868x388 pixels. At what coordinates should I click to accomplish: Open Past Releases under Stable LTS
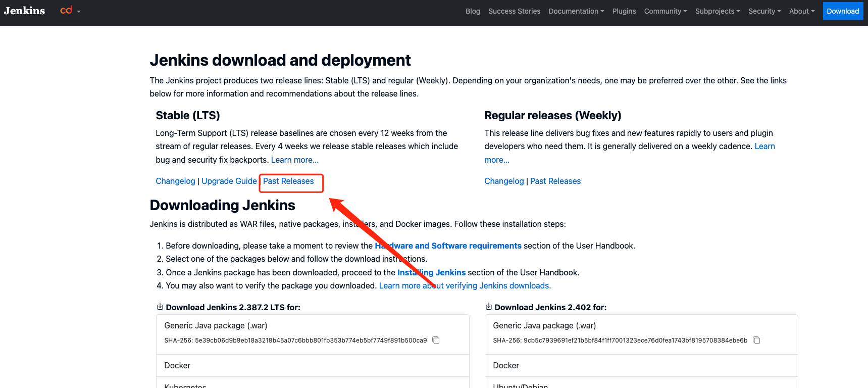(x=288, y=181)
